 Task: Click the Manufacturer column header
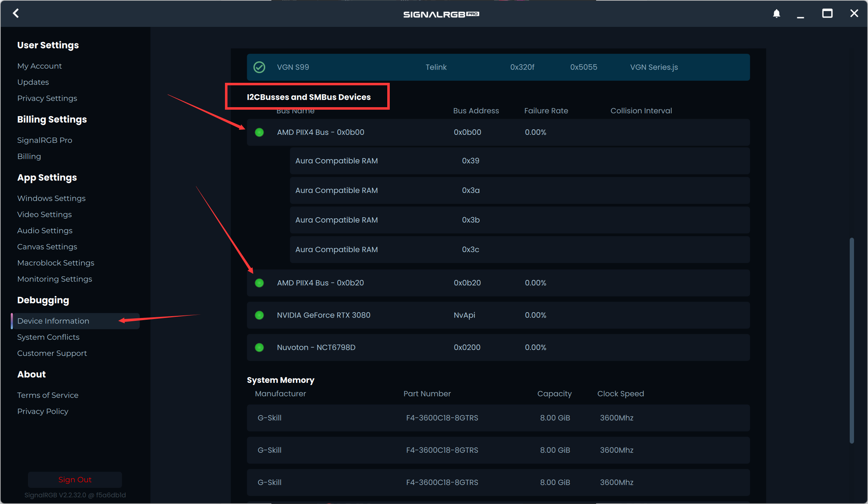click(x=280, y=394)
